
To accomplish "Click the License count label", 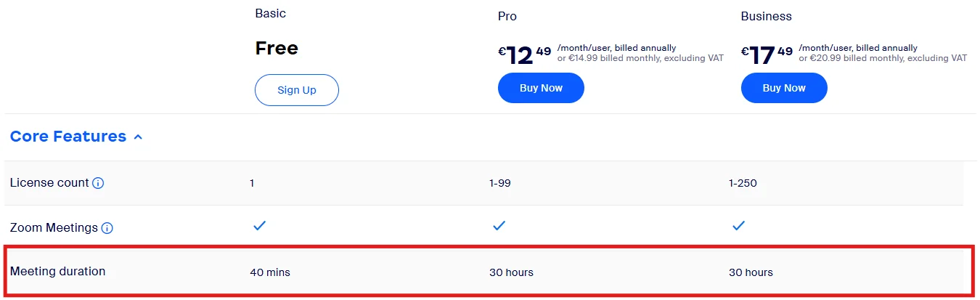I will 49,182.
